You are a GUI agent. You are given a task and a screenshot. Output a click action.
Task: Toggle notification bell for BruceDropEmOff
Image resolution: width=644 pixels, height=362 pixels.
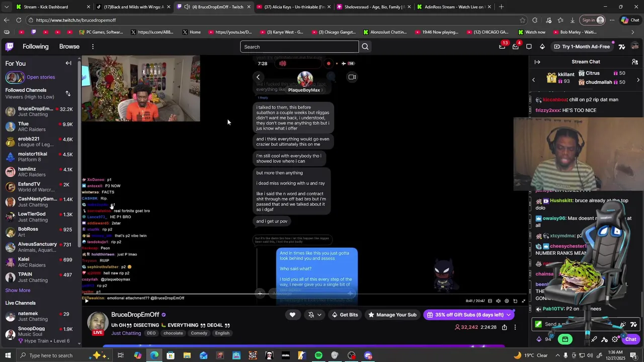pyautogui.click(x=311, y=315)
